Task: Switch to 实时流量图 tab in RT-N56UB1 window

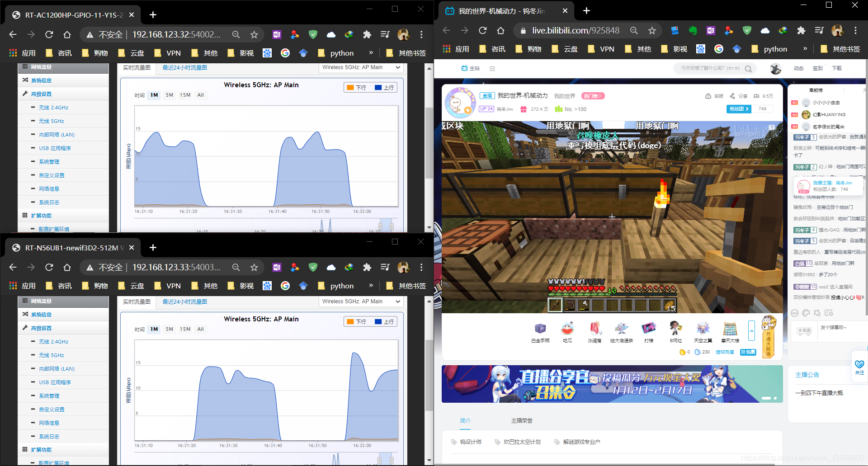Action: coord(137,302)
